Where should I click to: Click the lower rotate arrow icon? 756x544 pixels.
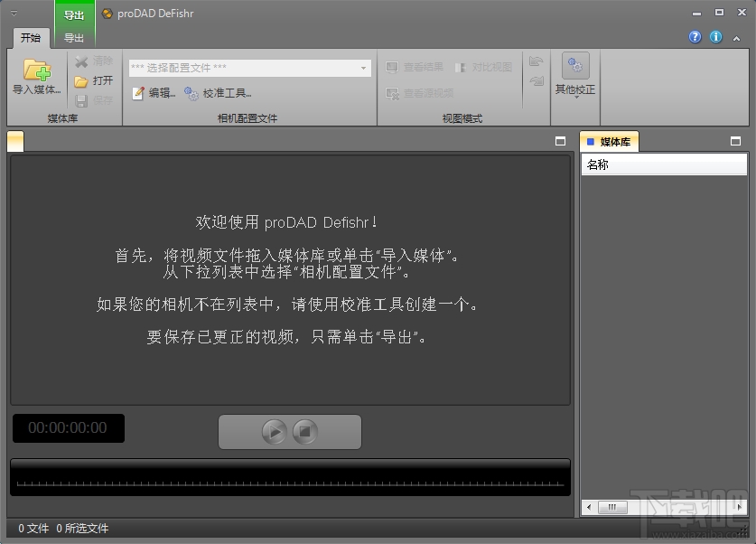(537, 81)
